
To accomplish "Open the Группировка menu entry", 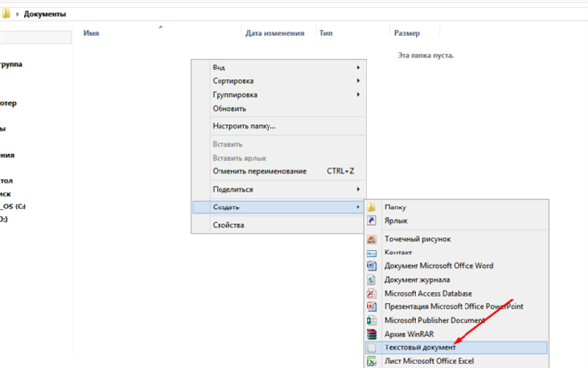I will coord(278,95).
